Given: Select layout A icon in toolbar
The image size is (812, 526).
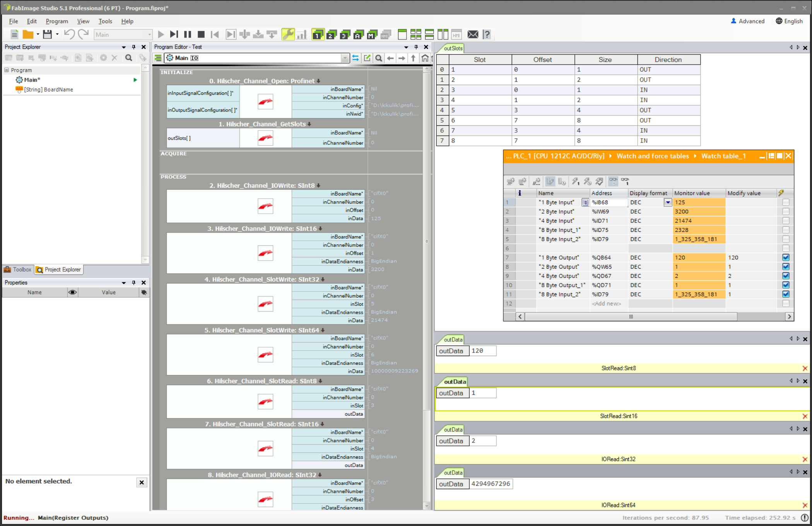Looking at the screenshot, I should pyautogui.click(x=359, y=34).
